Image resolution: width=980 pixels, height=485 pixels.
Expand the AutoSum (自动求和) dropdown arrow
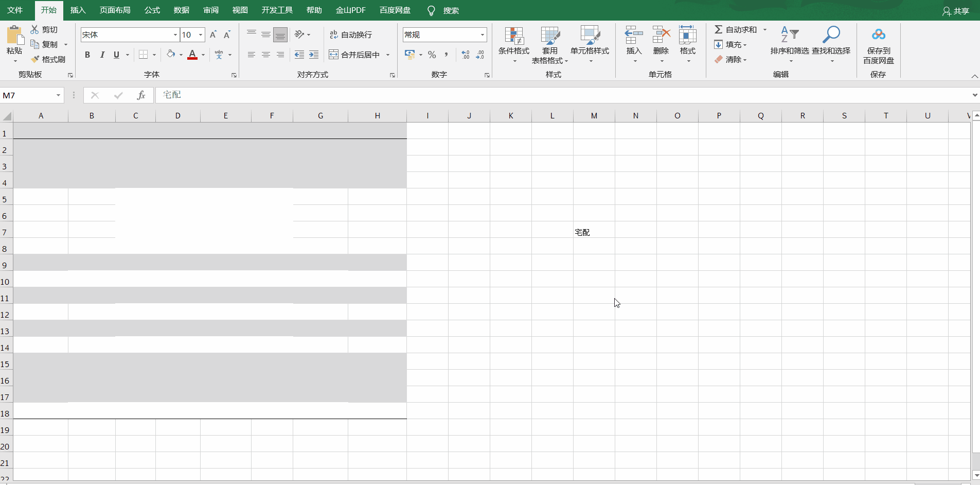click(765, 29)
